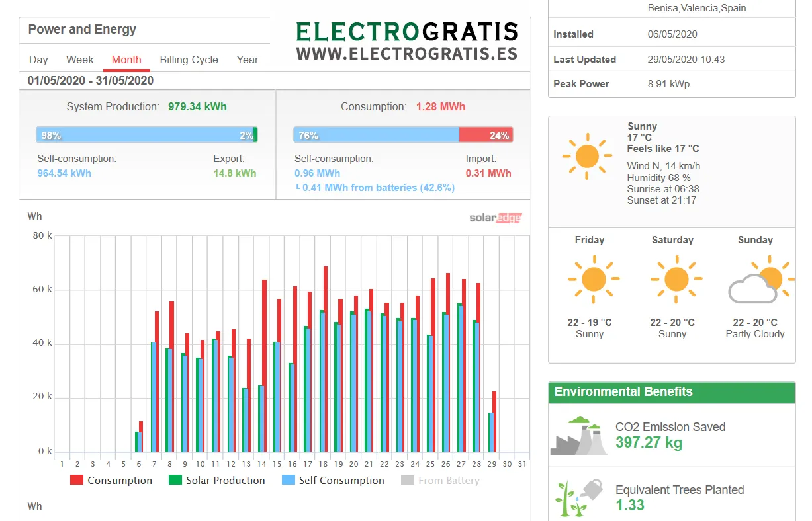Click the System Production percentage bar
Viewport: 812px width, 521px height.
(x=146, y=135)
